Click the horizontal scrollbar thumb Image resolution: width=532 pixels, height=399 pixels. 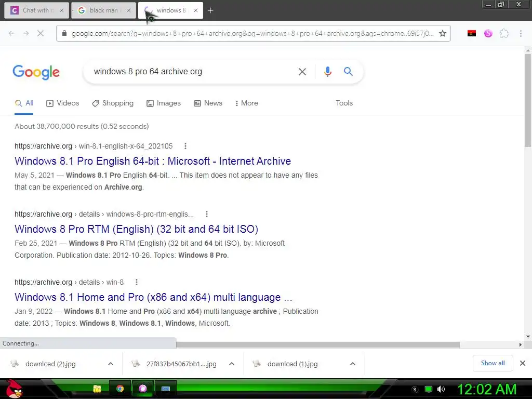[x=318, y=345]
